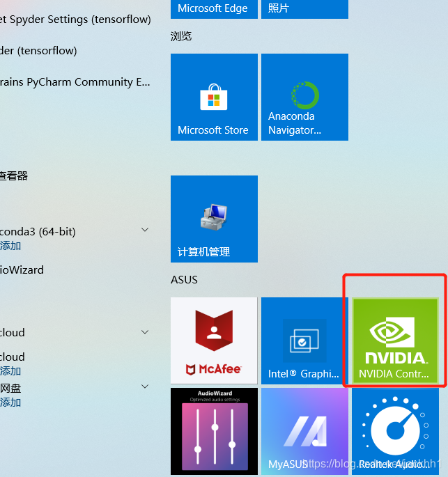This screenshot has height=477, width=448.
Task: Launch the MyASUS tile
Action: click(304, 431)
